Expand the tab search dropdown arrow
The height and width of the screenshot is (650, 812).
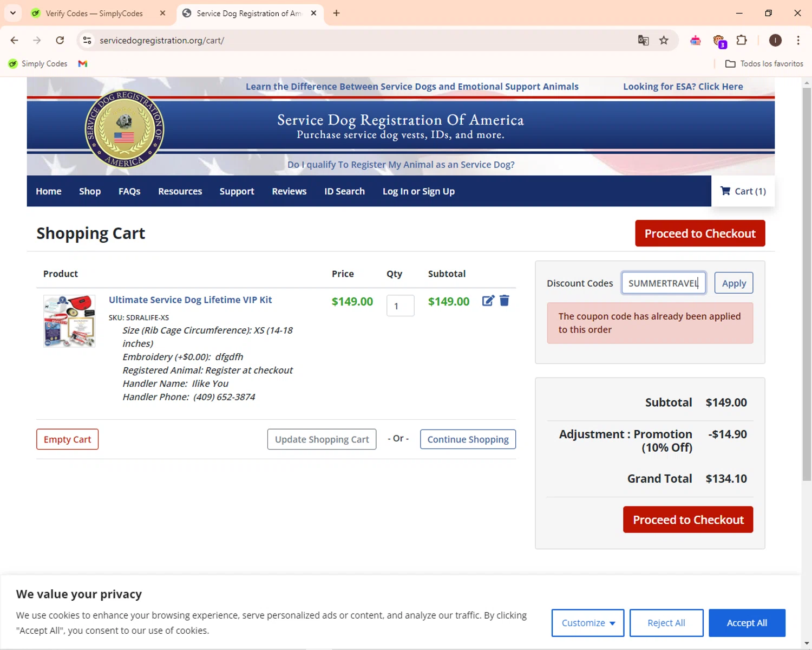13,13
